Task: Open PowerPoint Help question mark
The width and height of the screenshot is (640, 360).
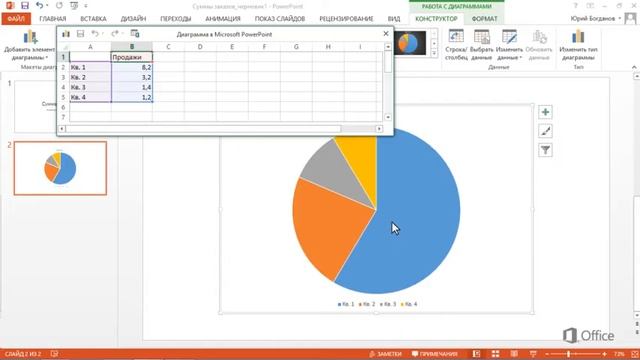Action: point(575,6)
